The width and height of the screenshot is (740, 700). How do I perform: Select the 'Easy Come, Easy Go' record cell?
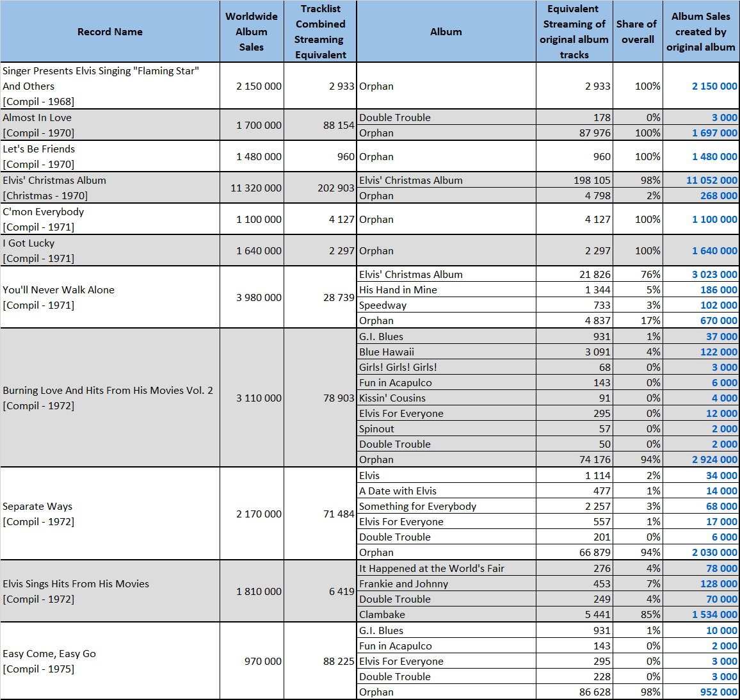tap(110, 661)
